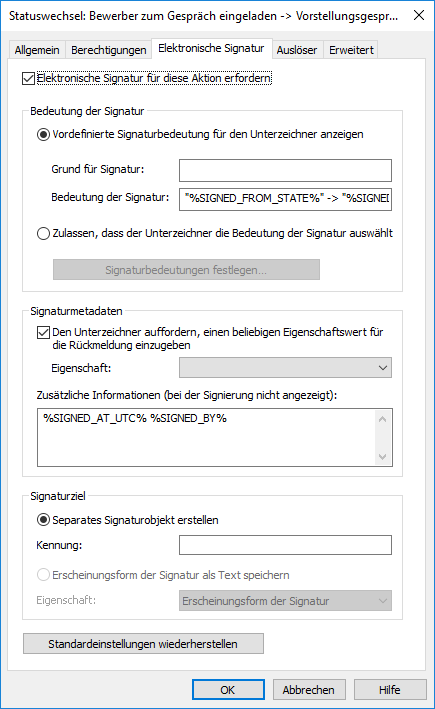
Task: Select the Erweitert tab
Action: tap(351, 50)
